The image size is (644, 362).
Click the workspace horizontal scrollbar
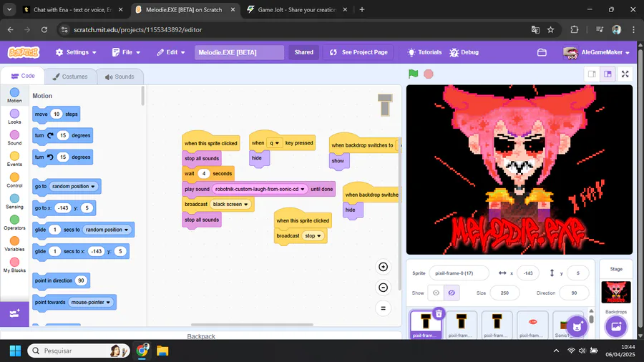pyautogui.click(x=252, y=325)
